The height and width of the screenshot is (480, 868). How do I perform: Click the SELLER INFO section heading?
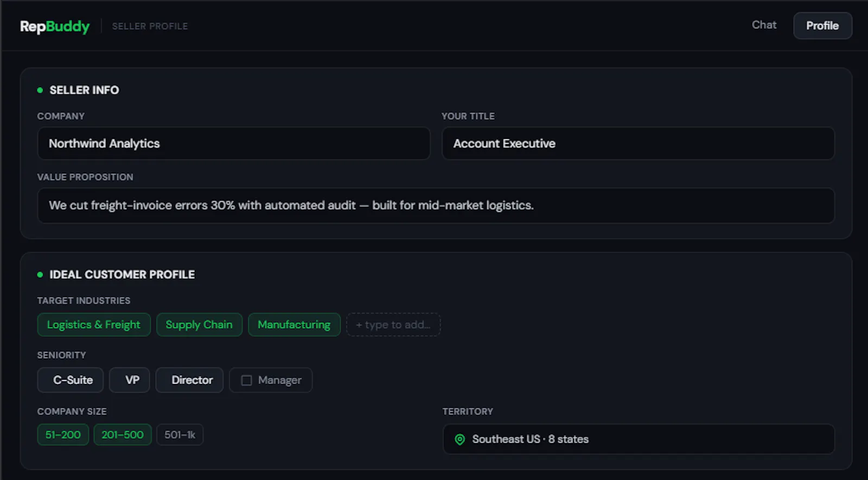84,90
